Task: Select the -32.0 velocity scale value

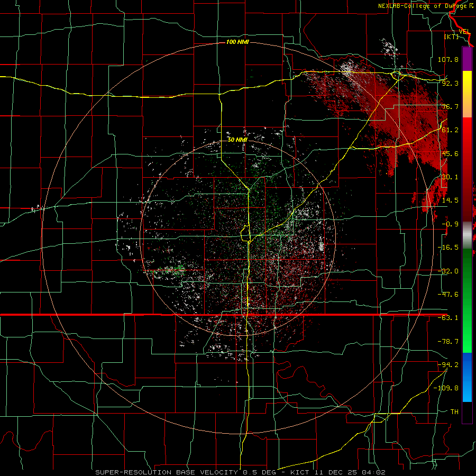Action: click(x=448, y=271)
